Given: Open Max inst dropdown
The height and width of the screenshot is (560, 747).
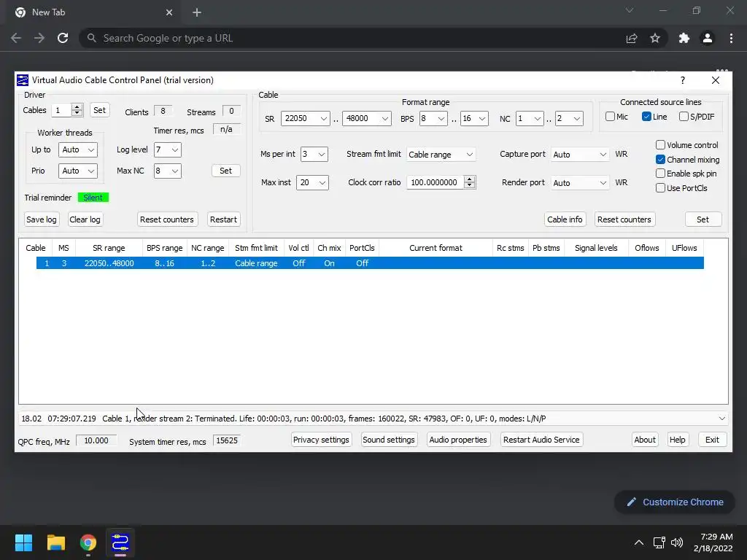Looking at the screenshot, I should tap(312, 182).
